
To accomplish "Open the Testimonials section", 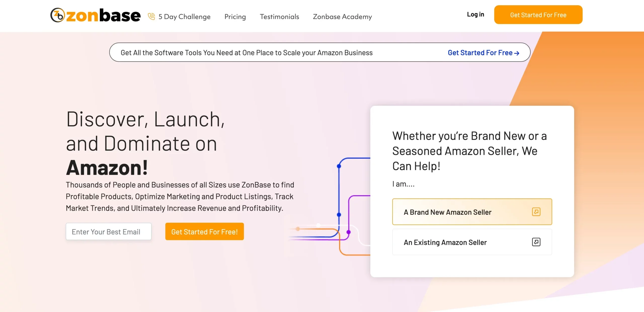I will pos(279,17).
